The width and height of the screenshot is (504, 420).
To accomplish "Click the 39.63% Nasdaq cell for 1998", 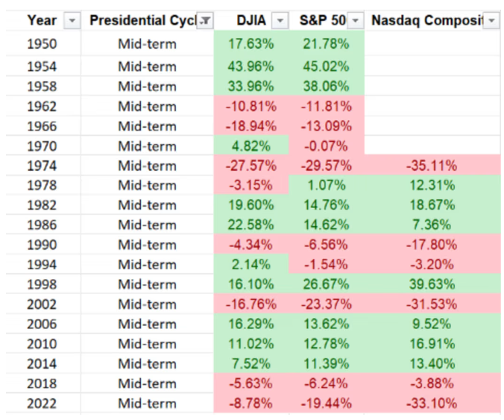I will pyautogui.click(x=432, y=284).
